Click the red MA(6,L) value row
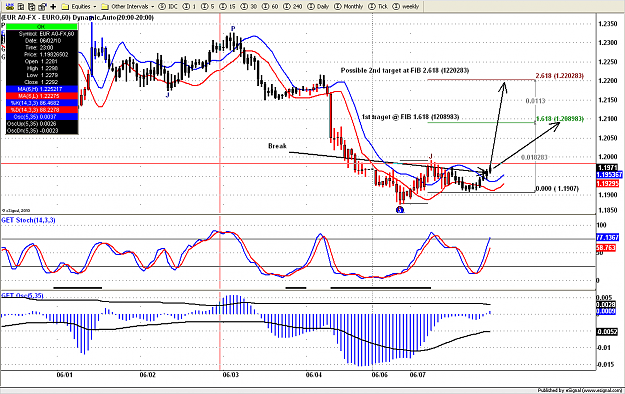 coord(41,96)
